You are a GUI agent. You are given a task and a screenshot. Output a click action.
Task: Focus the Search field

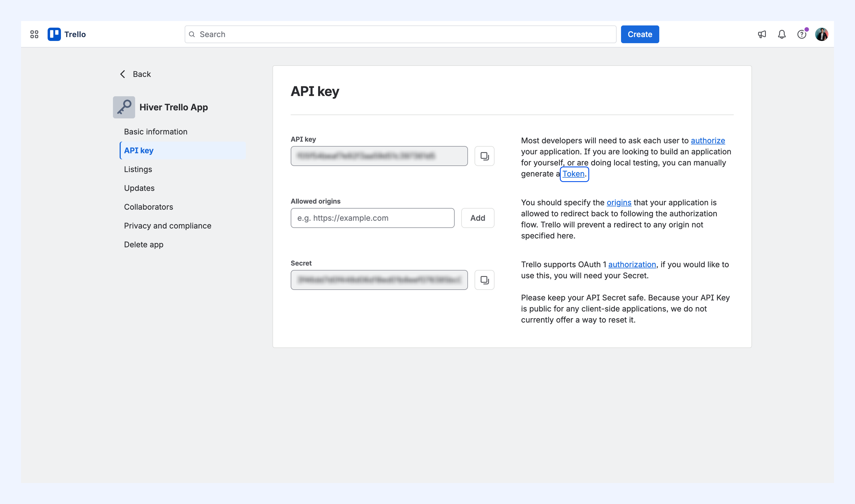click(400, 34)
